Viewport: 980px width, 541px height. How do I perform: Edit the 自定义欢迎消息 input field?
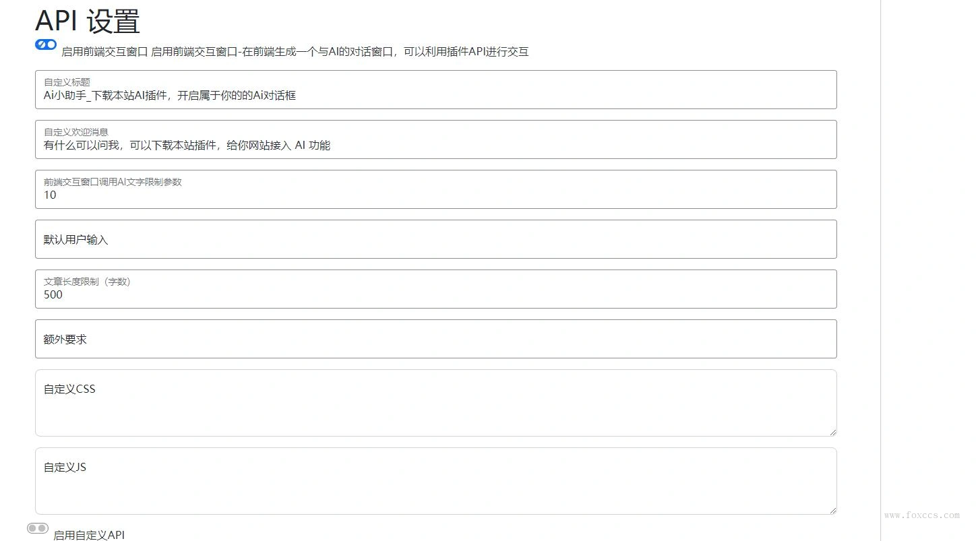[x=435, y=139]
